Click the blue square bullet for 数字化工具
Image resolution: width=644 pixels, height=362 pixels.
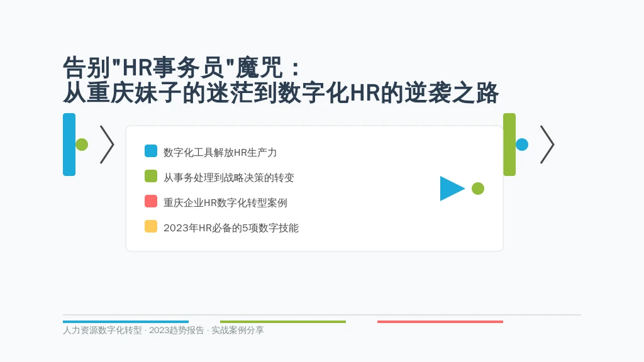[x=151, y=151]
